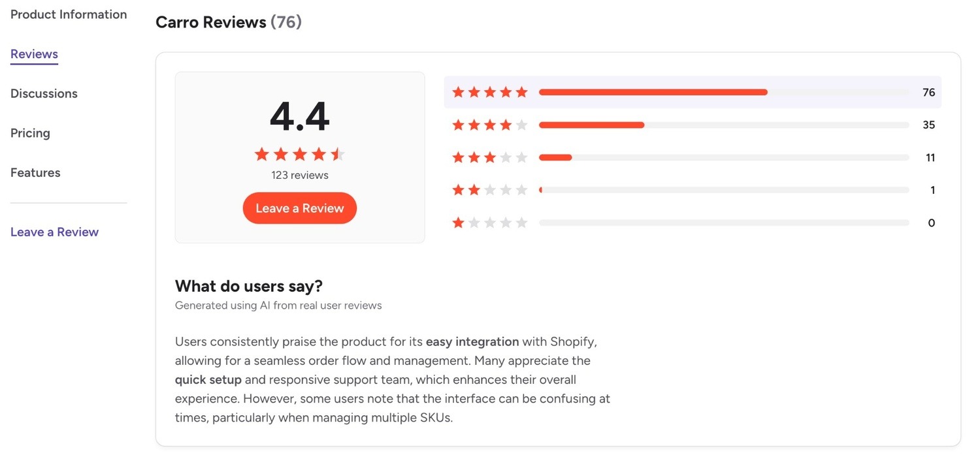The image size is (980, 455).
Task: Open the Product Information section
Action: click(x=69, y=14)
